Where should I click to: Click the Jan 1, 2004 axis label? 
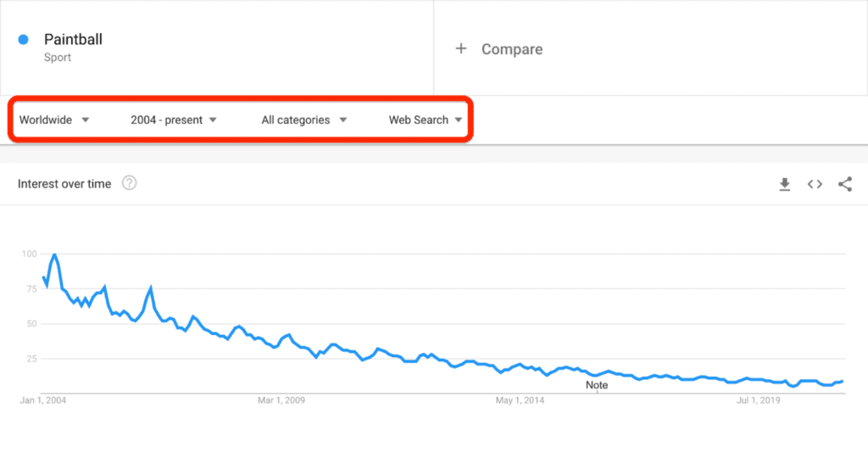(43, 400)
